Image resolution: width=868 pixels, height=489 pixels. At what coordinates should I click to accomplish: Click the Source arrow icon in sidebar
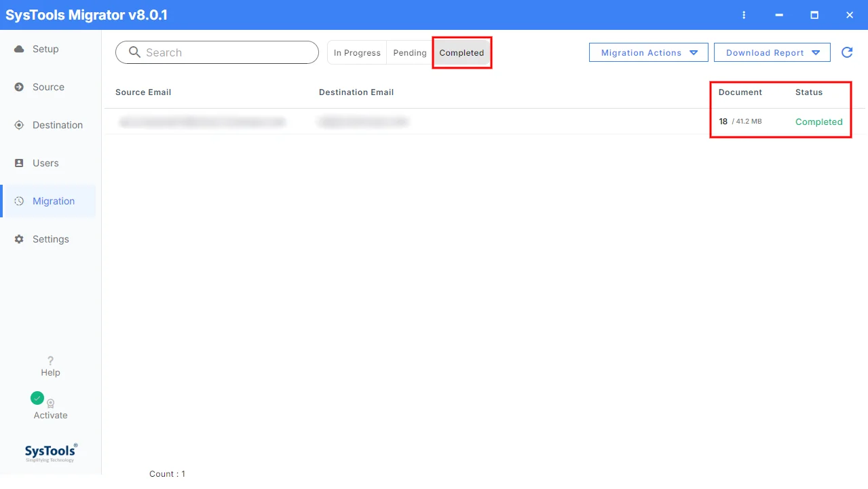coord(19,87)
